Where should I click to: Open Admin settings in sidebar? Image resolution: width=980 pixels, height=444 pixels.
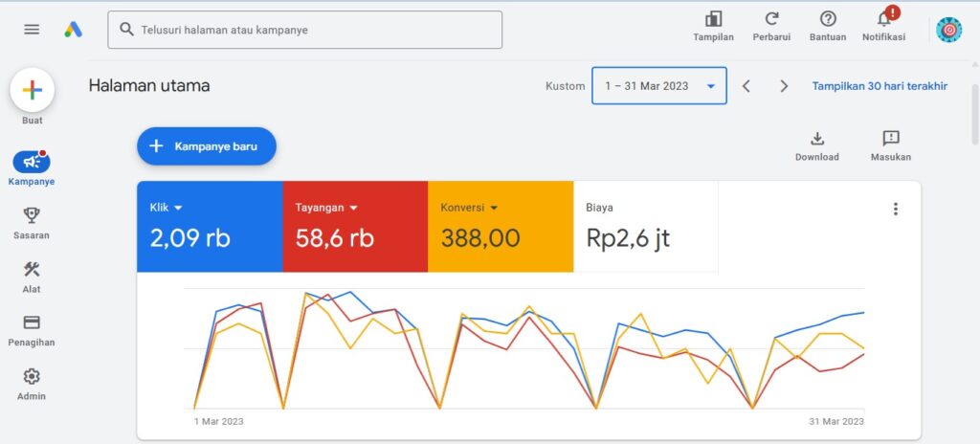coord(32,377)
